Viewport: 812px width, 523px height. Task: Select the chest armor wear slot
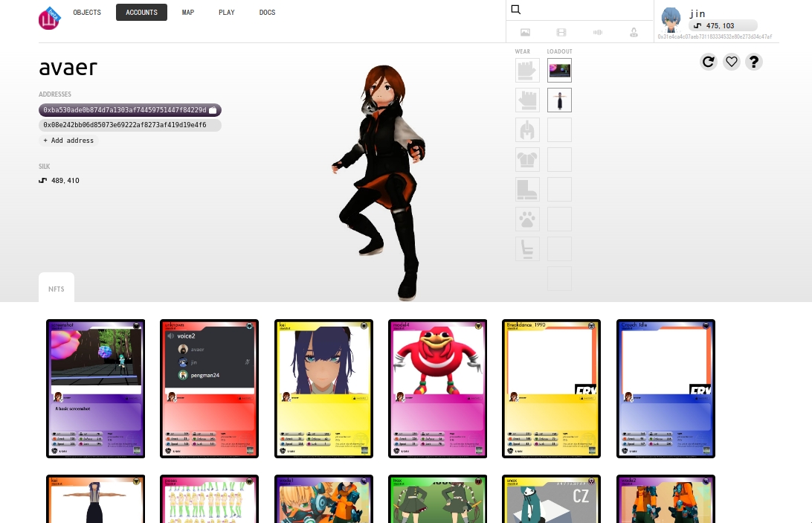point(527,160)
